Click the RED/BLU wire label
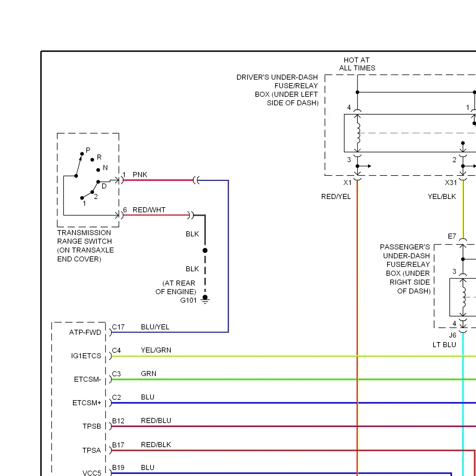The image size is (476, 476). (x=156, y=420)
